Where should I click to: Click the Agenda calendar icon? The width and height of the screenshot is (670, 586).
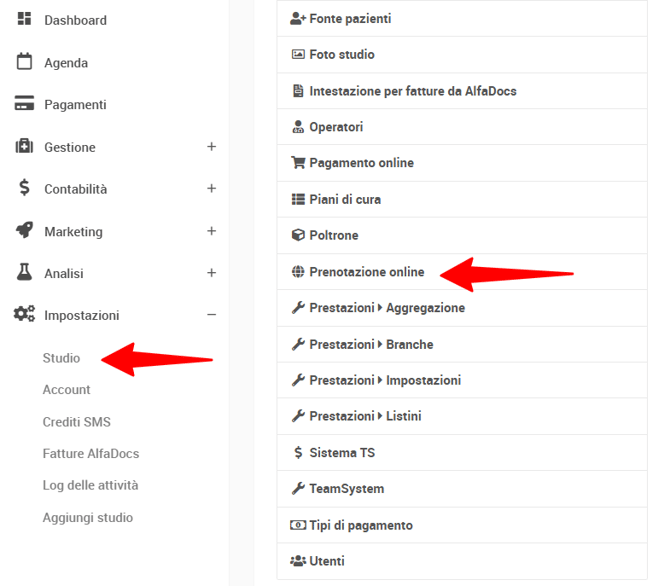pyautogui.click(x=24, y=62)
